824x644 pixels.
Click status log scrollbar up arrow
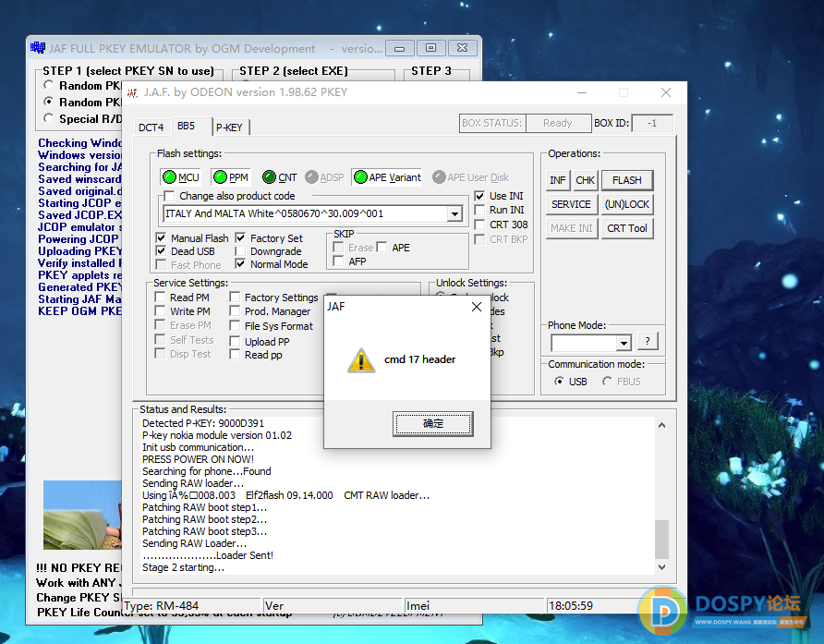(662, 425)
